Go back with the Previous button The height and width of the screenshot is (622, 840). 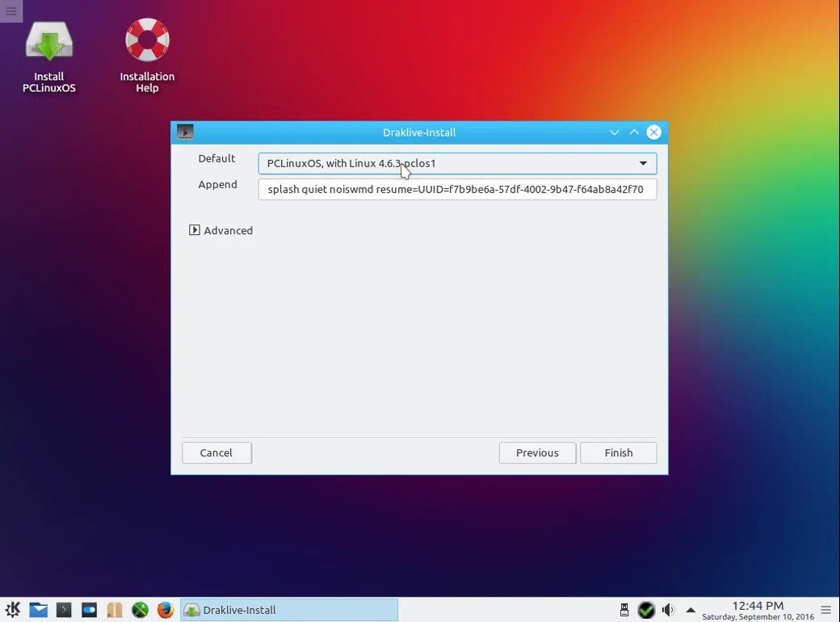click(x=537, y=452)
